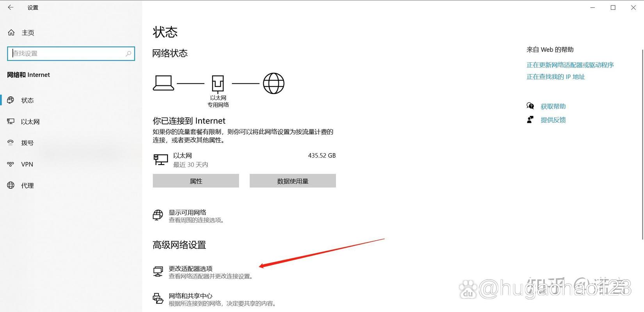644x312 pixels.
Task: Click the 专用网络 label under Ethernet icon
Action: click(218, 105)
